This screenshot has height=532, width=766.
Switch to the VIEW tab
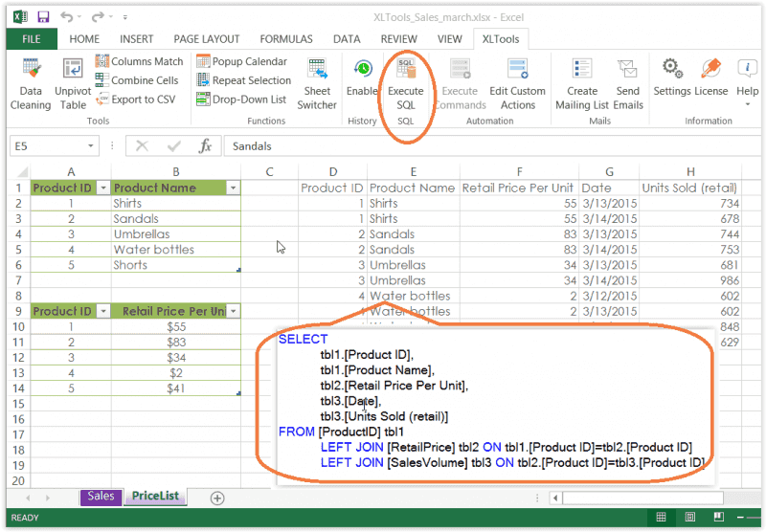pos(449,39)
